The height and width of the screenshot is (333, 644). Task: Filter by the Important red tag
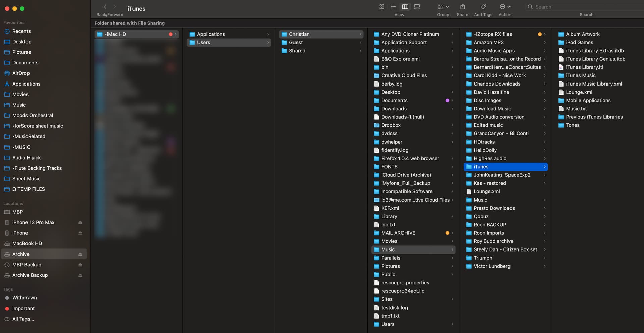tap(23, 308)
